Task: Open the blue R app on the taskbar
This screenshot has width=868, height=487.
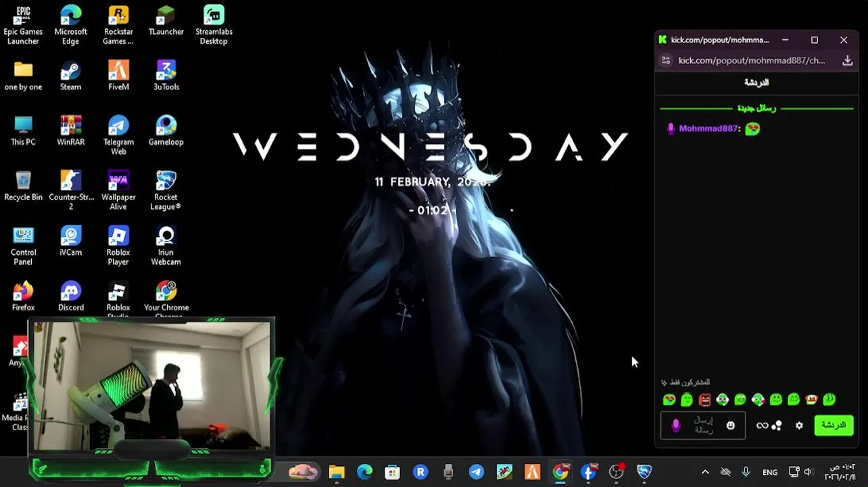Action: click(420, 471)
